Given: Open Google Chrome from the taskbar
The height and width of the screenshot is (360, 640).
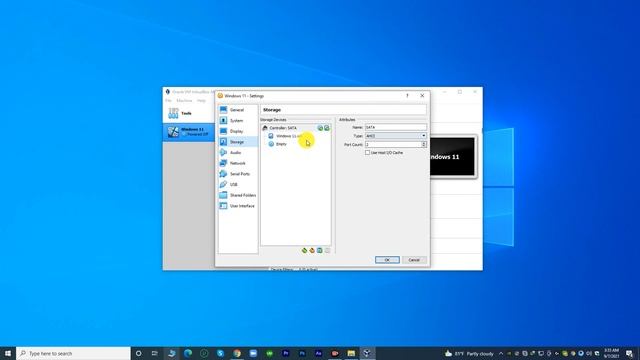Looking at the screenshot, I should point(237,353).
